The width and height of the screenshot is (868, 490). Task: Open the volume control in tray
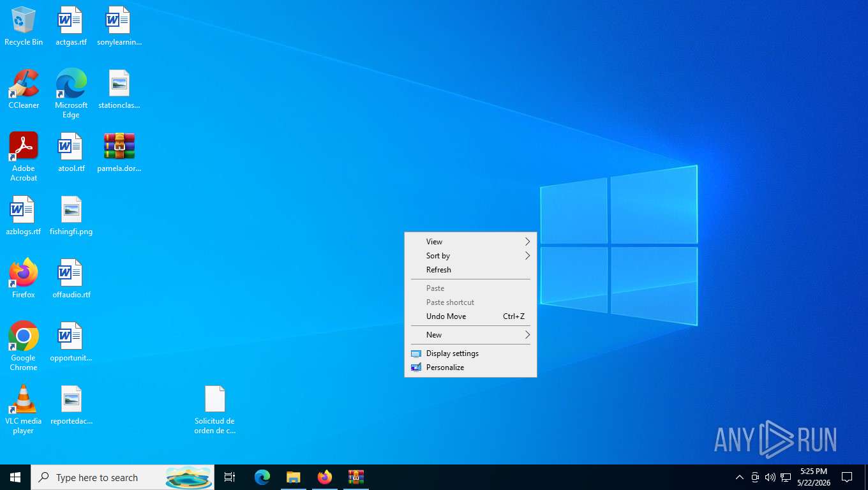770,477
